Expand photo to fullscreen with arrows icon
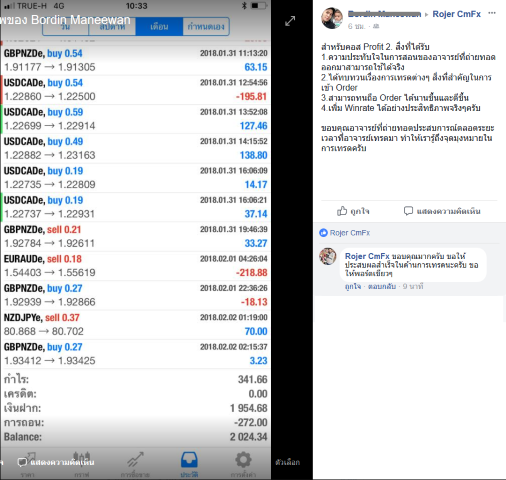This screenshot has height=480, width=506. coord(290,21)
